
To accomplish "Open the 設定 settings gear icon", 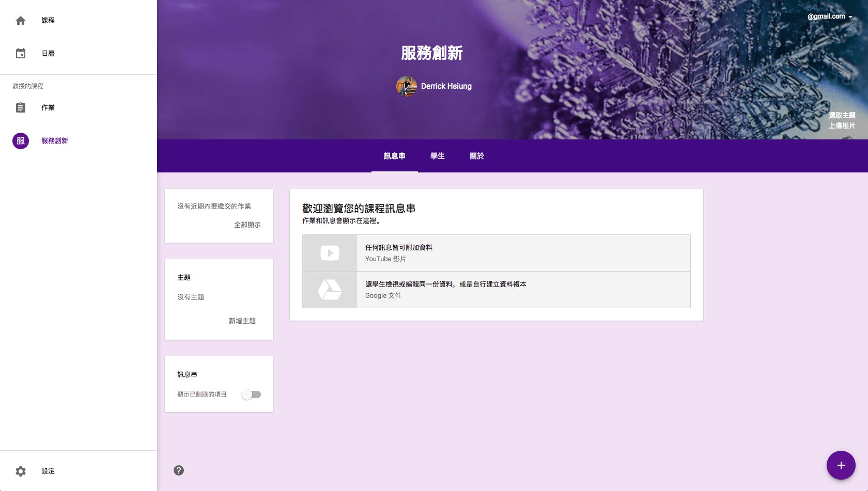I will tap(21, 471).
